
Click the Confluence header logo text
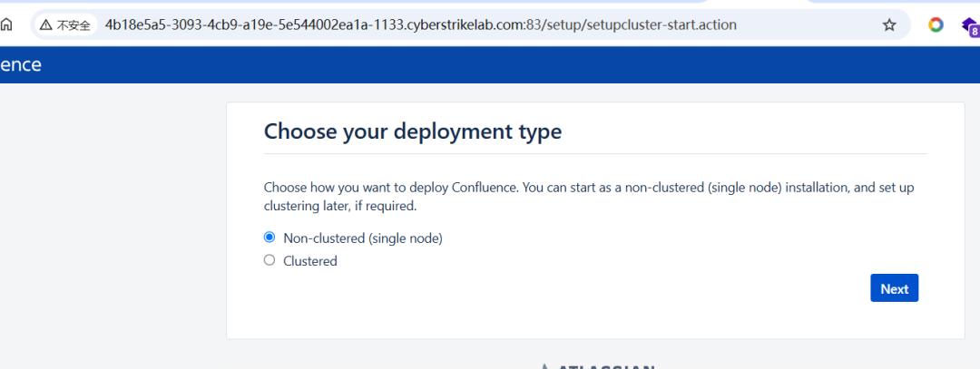[21, 65]
